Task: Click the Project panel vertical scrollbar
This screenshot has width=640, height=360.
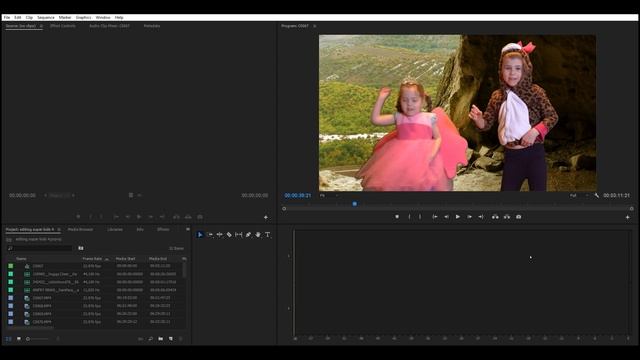Action: 184,270
